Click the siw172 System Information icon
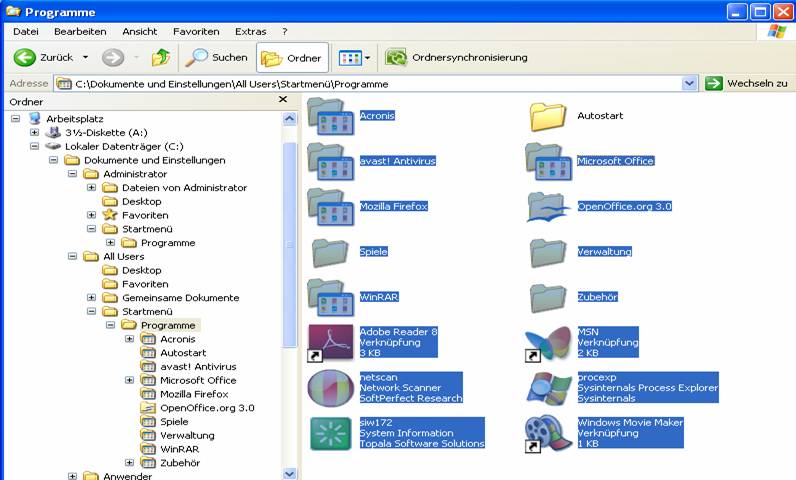 (x=330, y=434)
